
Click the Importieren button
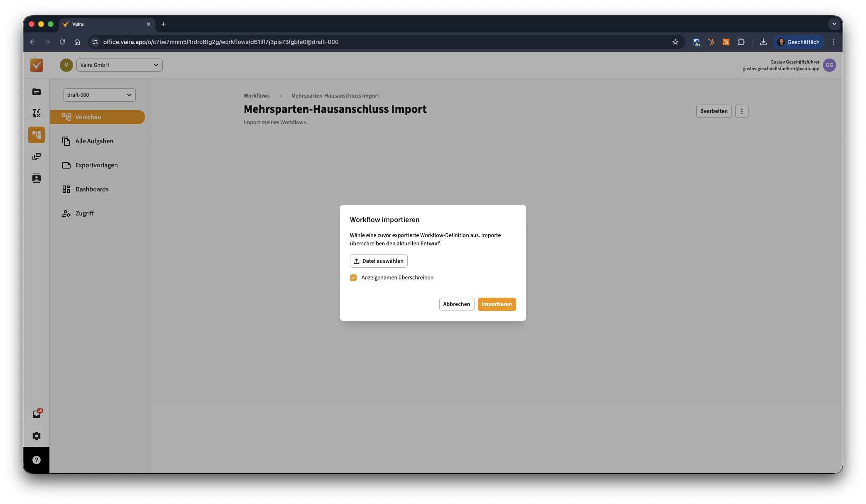497,304
